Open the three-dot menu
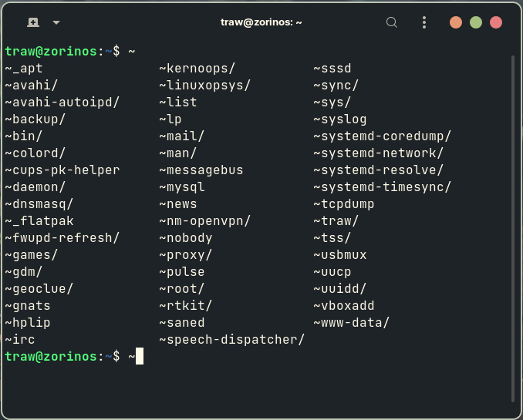Screen dimensions: 523x420 coord(424,22)
